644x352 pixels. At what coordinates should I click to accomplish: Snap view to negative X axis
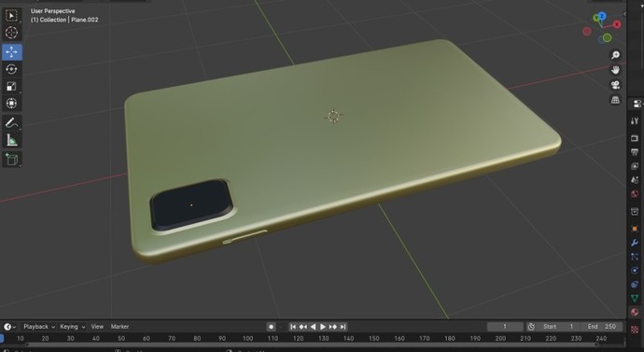coord(587,31)
